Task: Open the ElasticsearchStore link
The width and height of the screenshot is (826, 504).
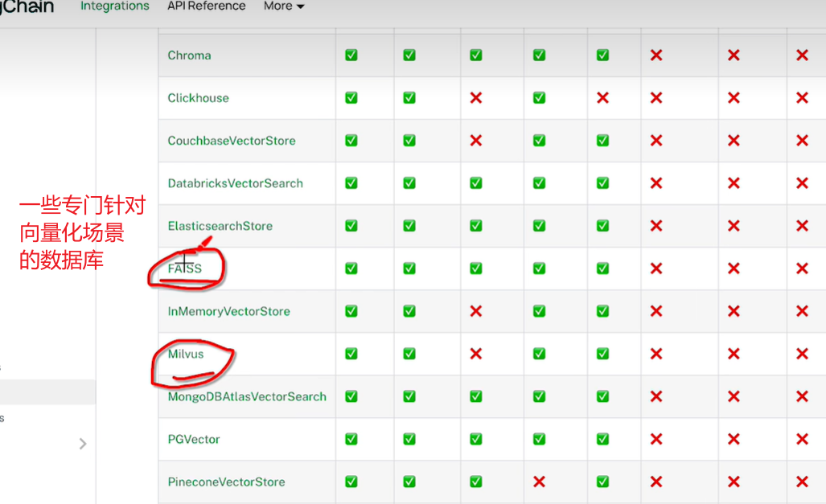Action: pos(220,226)
